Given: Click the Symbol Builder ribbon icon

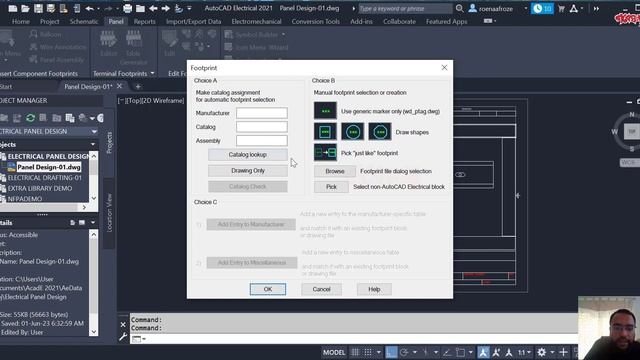Looking at the screenshot, I should point(229,35).
